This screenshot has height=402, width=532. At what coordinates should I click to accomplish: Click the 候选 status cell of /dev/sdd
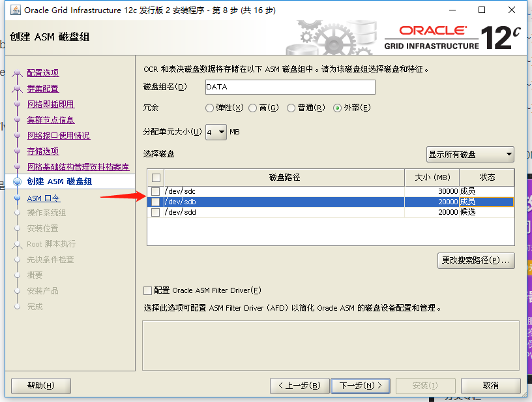pyautogui.click(x=486, y=213)
